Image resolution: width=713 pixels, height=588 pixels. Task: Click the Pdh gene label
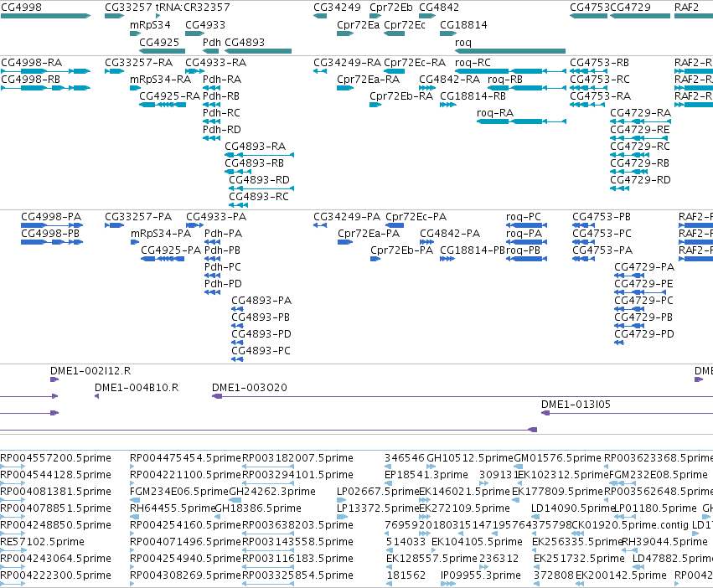pos(211,42)
